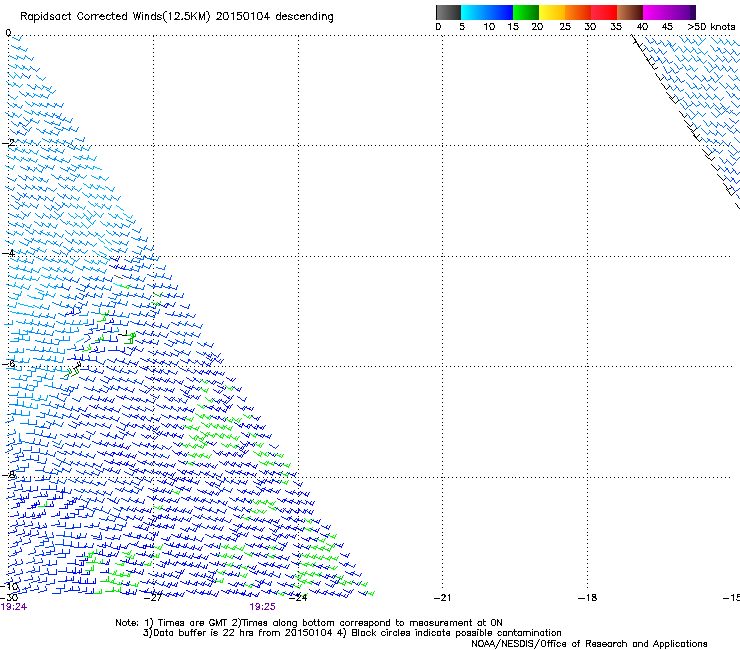
Task: Click the date '20150104 descending' in title
Action: (x=275, y=17)
